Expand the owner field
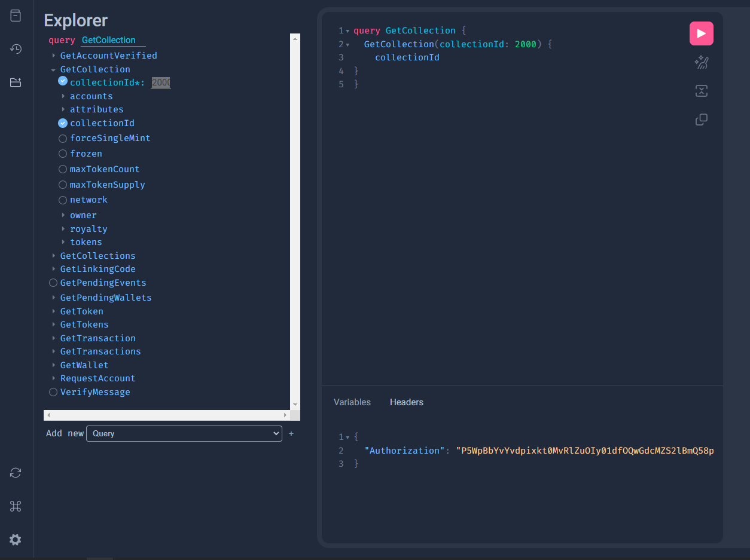Image resolution: width=750 pixels, height=560 pixels. [63, 215]
